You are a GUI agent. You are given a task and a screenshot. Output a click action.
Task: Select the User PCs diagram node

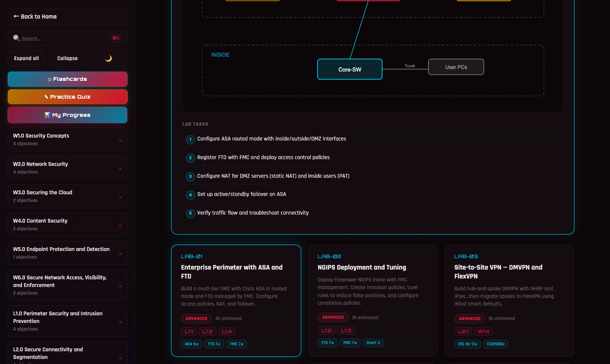coord(456,67)
